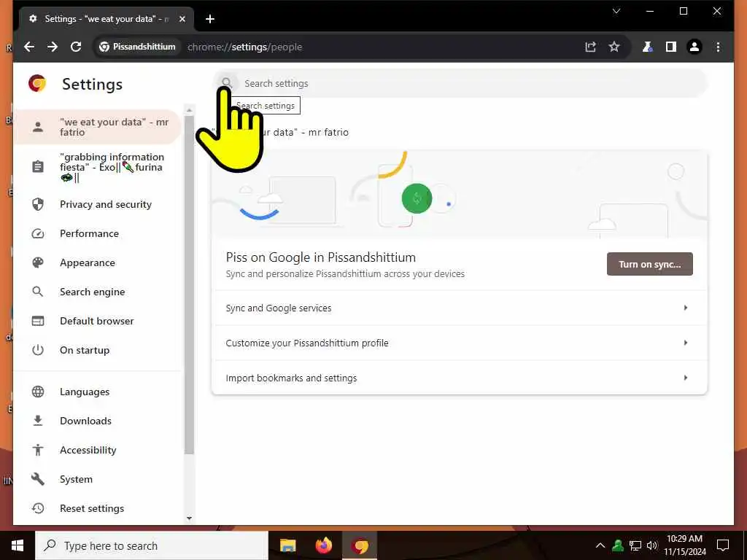Screen dimensions: 747x560
Task: Expand the Customize your Pissandshittium profile arrow
Action: pos(686,343)
